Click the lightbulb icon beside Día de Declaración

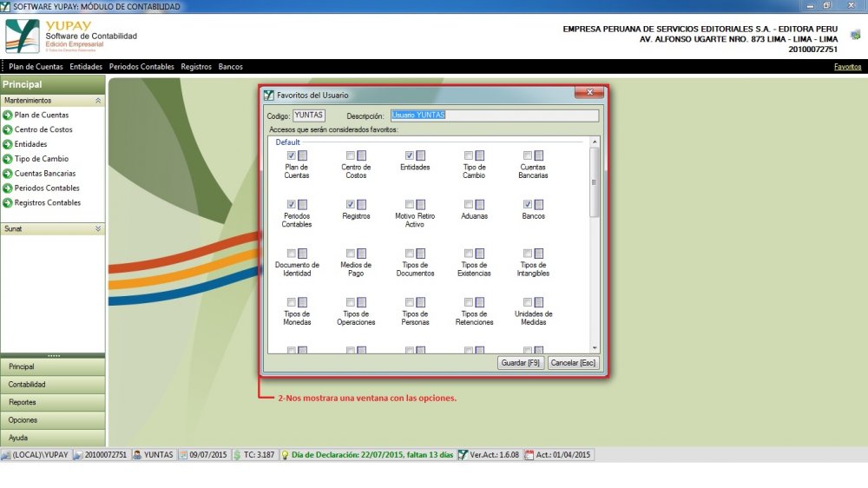point(285,455)
